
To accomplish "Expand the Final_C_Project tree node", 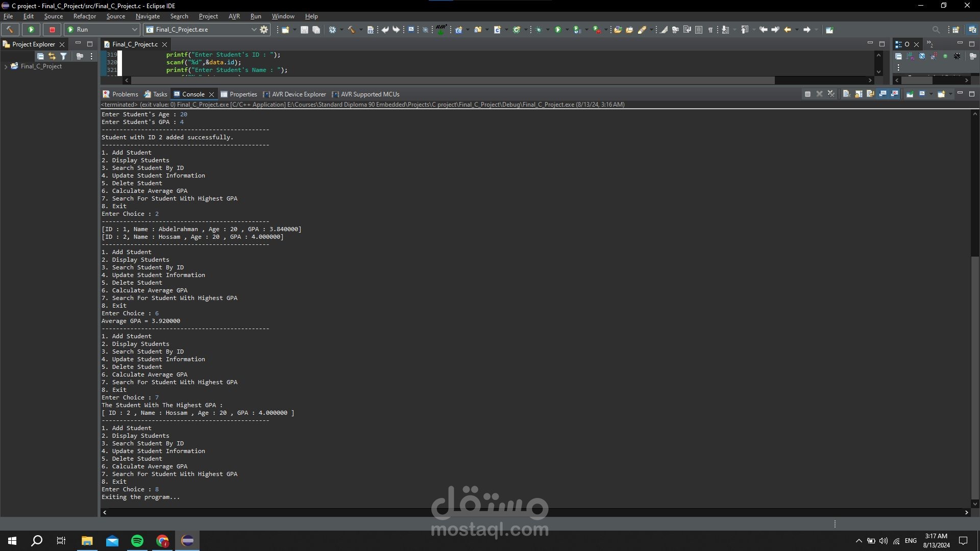I will (6, 66).
